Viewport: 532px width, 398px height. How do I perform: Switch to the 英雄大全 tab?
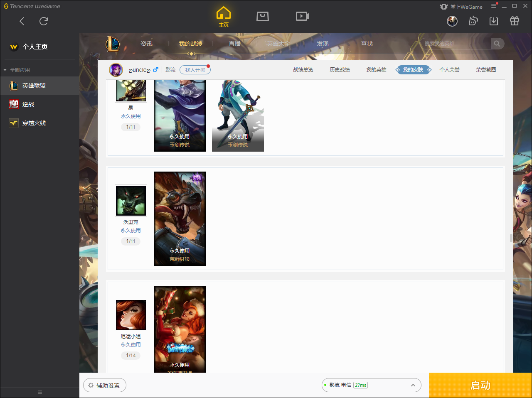click(278, 44)
